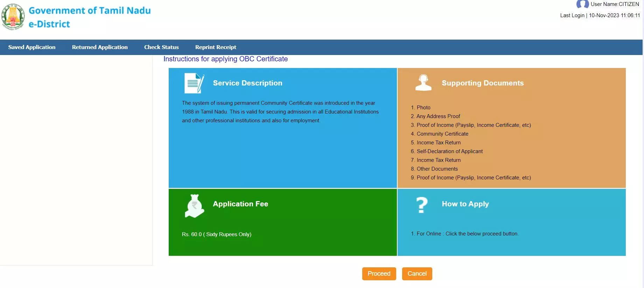Click the How to Apply question mark icon

[422, 205]
